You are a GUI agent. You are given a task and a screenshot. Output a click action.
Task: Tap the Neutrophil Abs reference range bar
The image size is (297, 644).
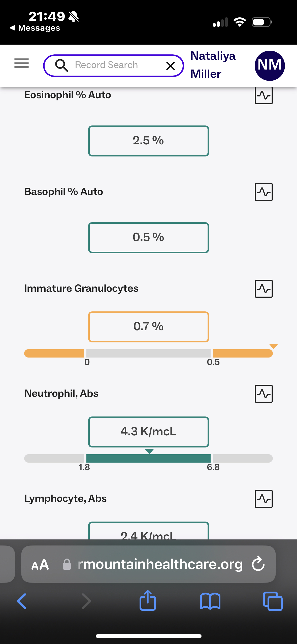(148, 458)
